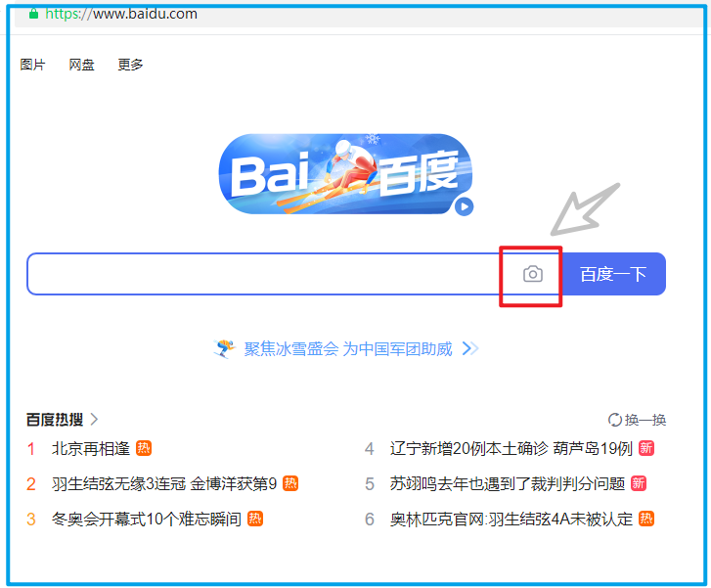Click the address bar URL www.baidu.com
Viewport: 711px width, 588px height.
145,14
